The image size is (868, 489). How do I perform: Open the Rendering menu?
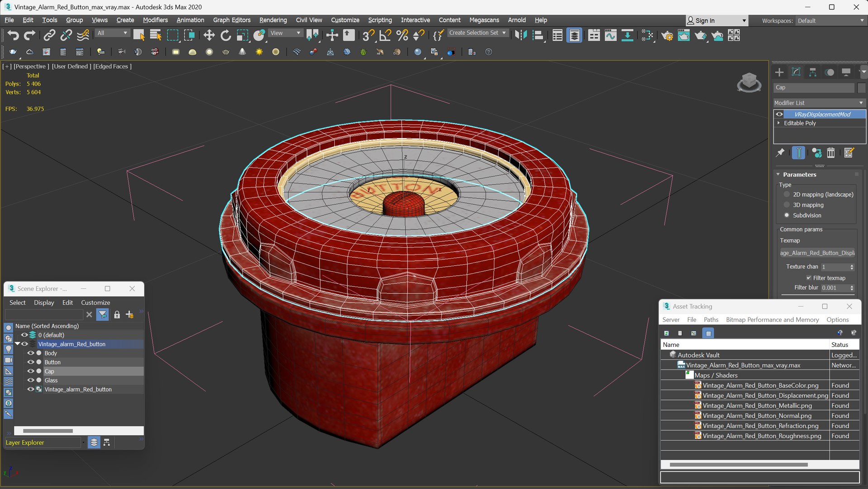click(273, 20)
